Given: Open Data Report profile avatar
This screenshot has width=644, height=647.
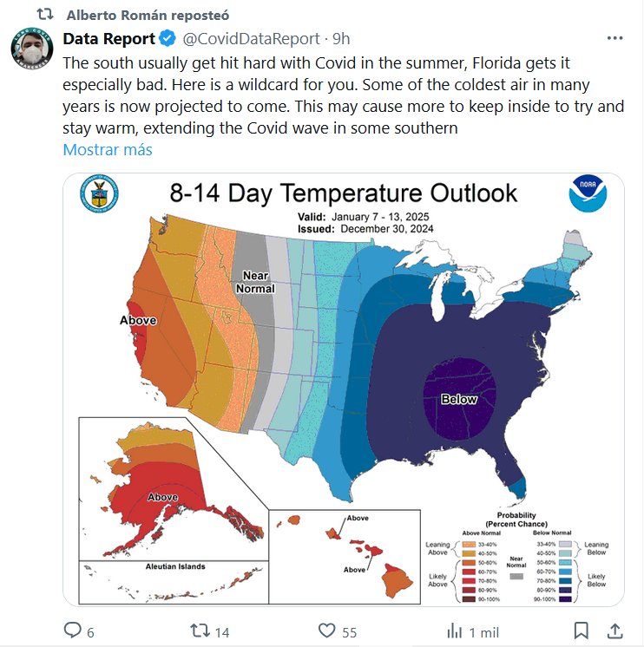Looking at the screenshot, I should 32,51.
